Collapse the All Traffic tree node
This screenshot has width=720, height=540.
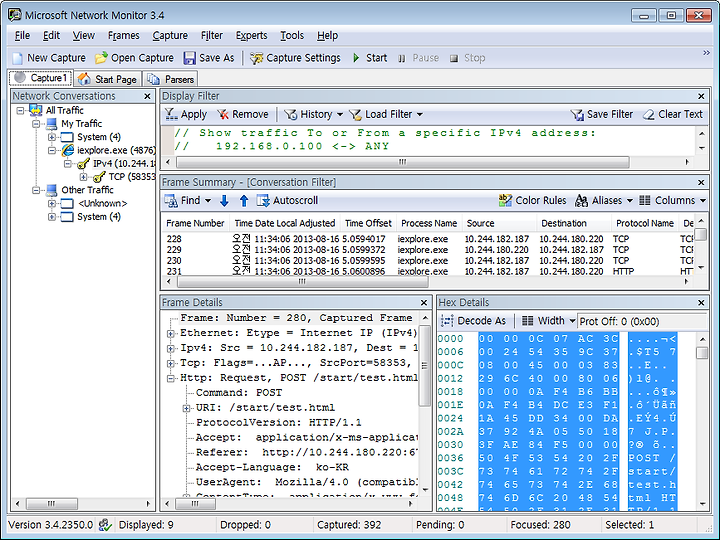coord(20,111)
